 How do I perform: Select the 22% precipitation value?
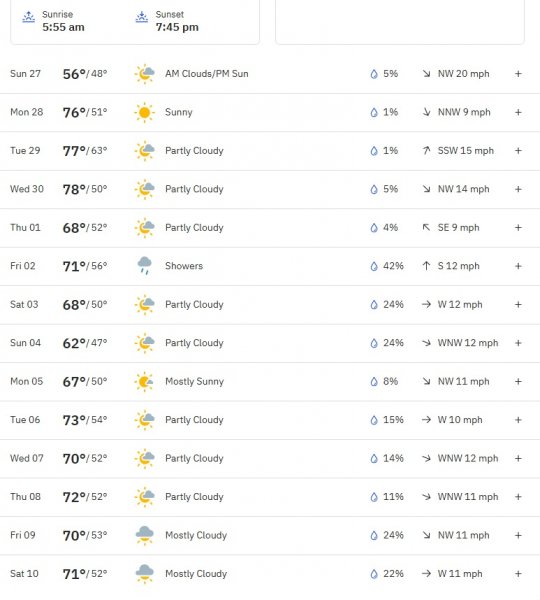coord(393,574)
